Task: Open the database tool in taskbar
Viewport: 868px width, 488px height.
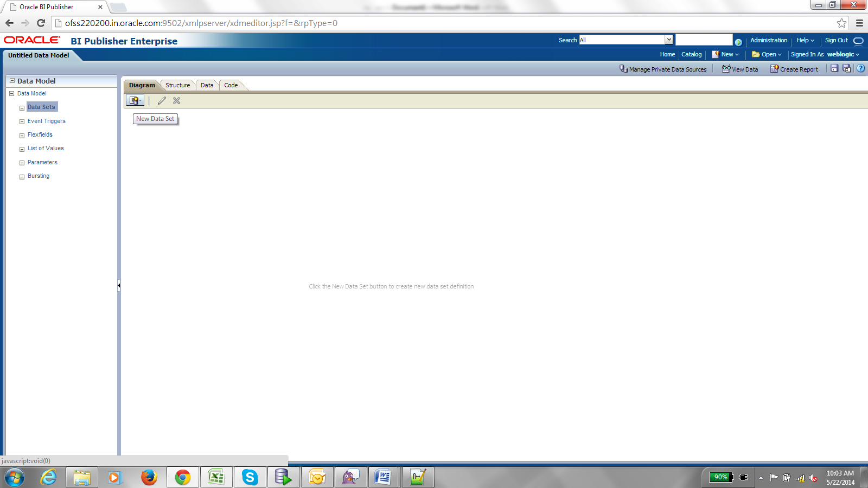Action: [284, 478]
